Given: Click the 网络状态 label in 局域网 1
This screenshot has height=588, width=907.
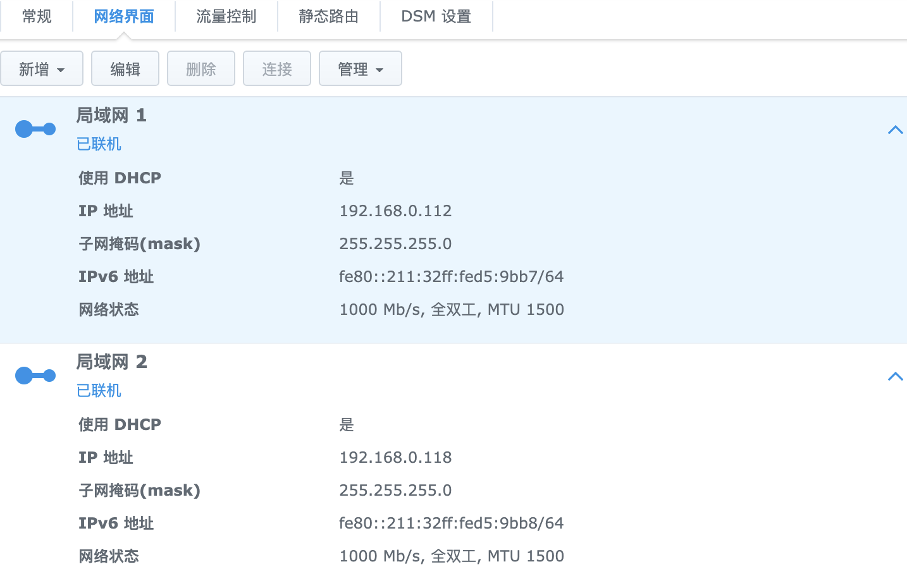Looking at the screenshot, I should (108, 310).
